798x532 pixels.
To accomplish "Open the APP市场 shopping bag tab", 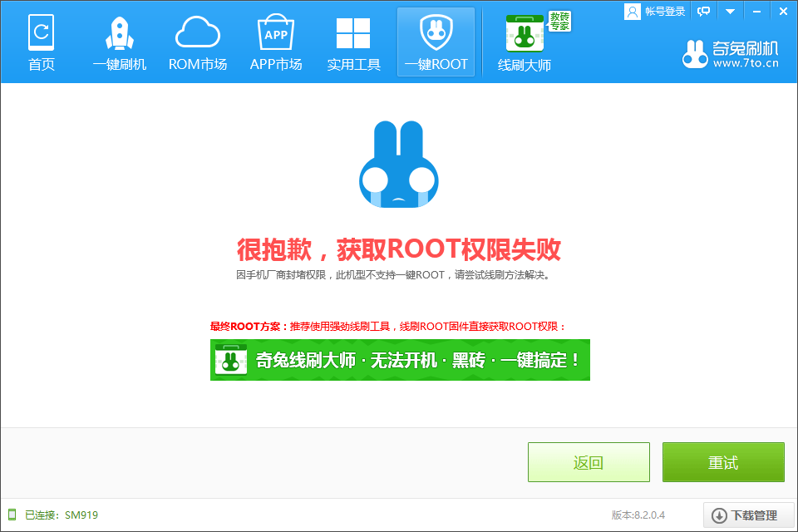I will tap(276, 42).
